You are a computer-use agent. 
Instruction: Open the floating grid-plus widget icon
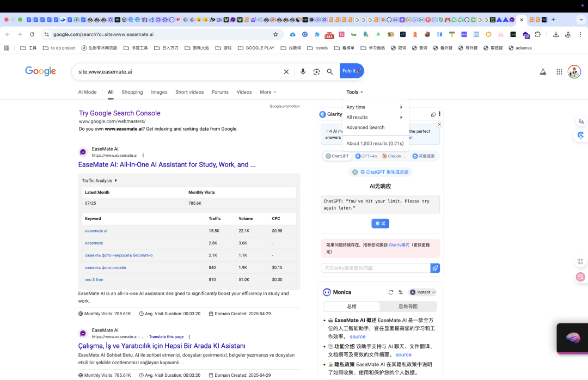coord(580,261)
